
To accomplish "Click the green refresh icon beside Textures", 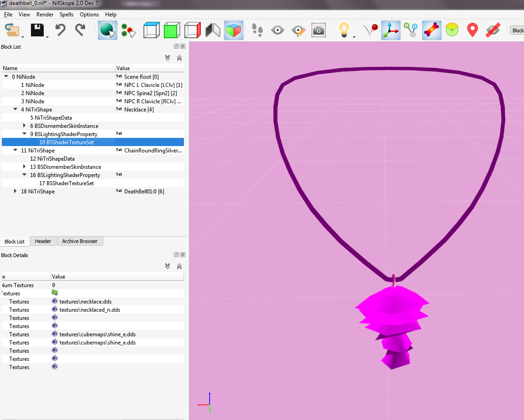I will click(x=55, y=293).
